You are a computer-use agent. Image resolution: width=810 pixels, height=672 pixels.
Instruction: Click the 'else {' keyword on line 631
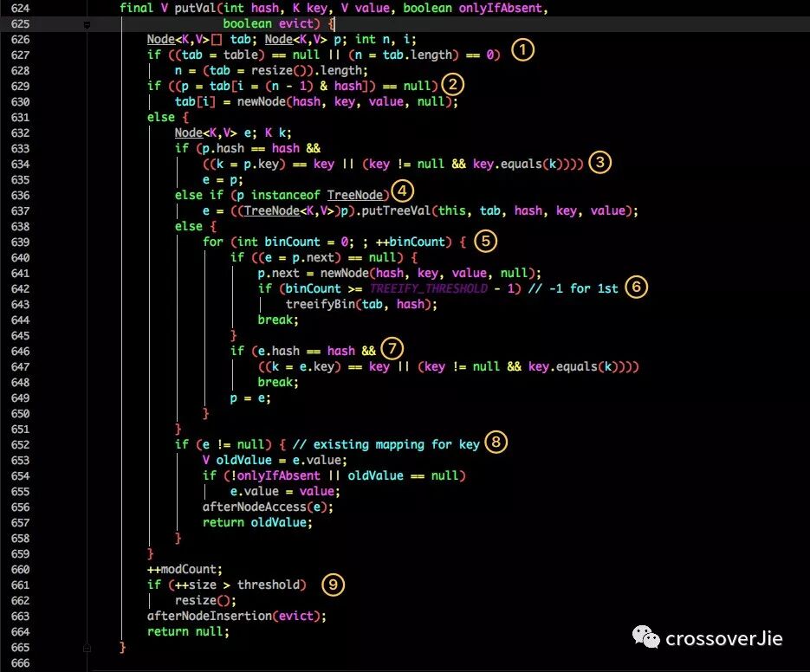pyautogui.click(x=168, y=118)
